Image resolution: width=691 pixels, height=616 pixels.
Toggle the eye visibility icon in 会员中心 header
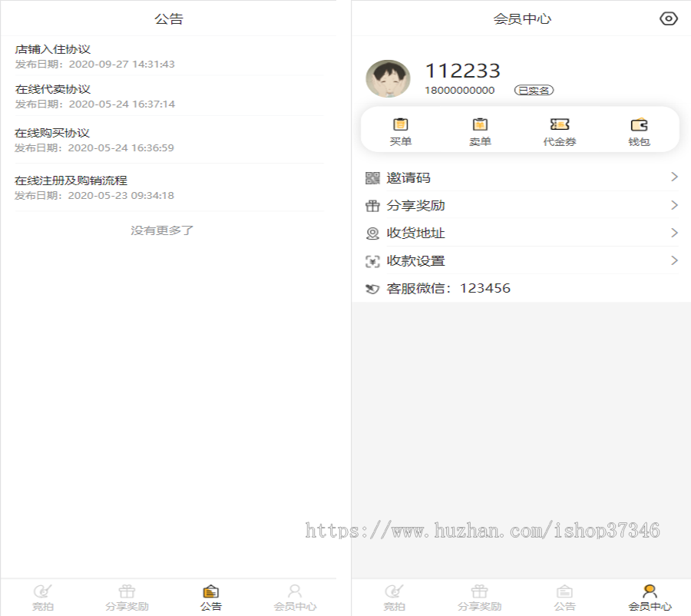coord(668,18)
